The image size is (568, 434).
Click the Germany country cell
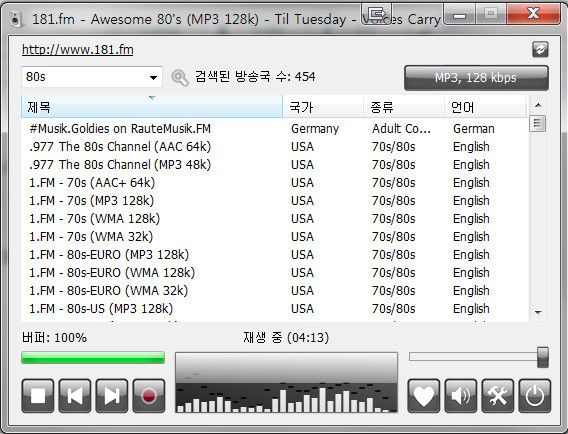315,129
